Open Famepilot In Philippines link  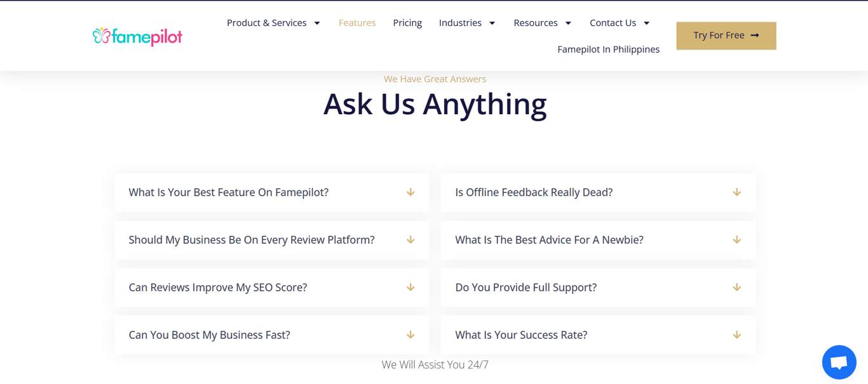tap(608, 50)
